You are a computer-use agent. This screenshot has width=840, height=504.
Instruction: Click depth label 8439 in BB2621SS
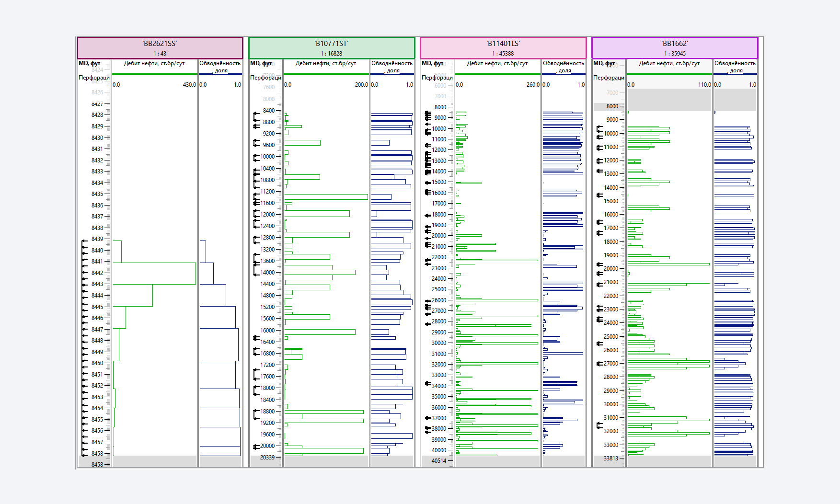[97, 239]
